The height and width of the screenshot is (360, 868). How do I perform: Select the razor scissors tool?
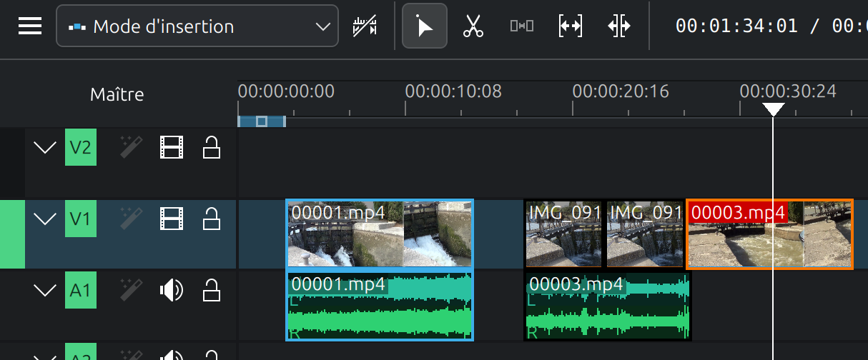click(x=473, y=26)
